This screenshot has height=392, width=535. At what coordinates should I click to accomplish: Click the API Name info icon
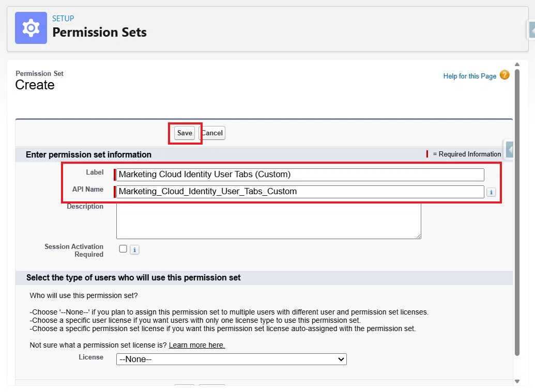(x=491, y=192)
